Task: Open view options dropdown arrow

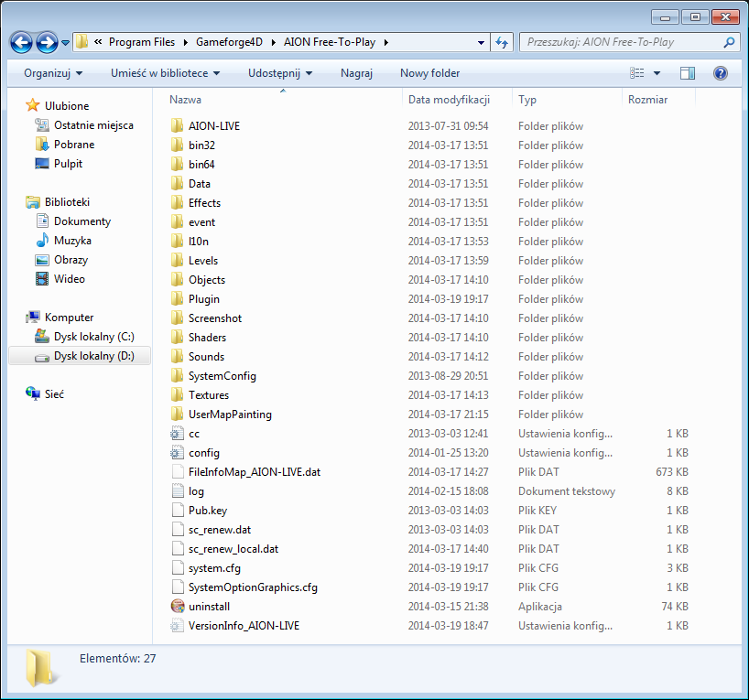Action: pyautogui.click(x=657, y=73)
